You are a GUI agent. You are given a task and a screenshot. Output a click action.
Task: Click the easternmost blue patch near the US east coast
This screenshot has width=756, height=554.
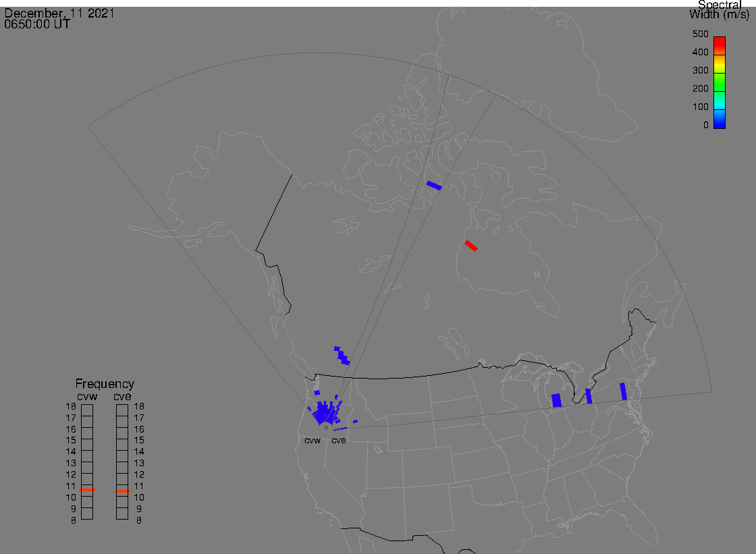pos(624,391)
